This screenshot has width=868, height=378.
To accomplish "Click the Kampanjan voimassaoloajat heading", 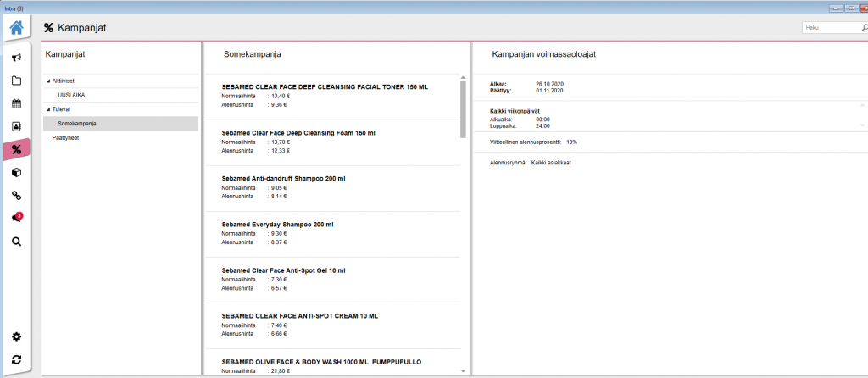I will (x=543, y=54).
